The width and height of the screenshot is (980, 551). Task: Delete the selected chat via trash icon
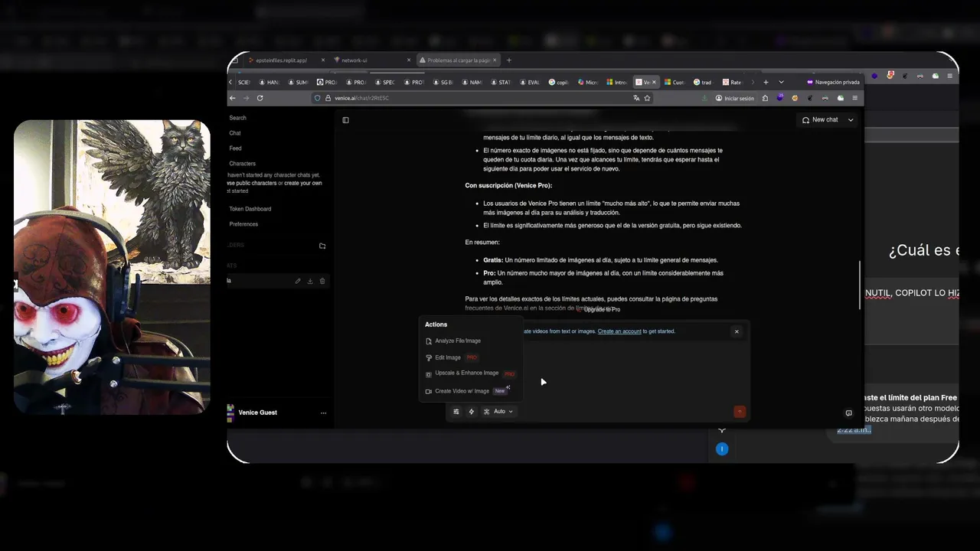[x=322, y=281]
